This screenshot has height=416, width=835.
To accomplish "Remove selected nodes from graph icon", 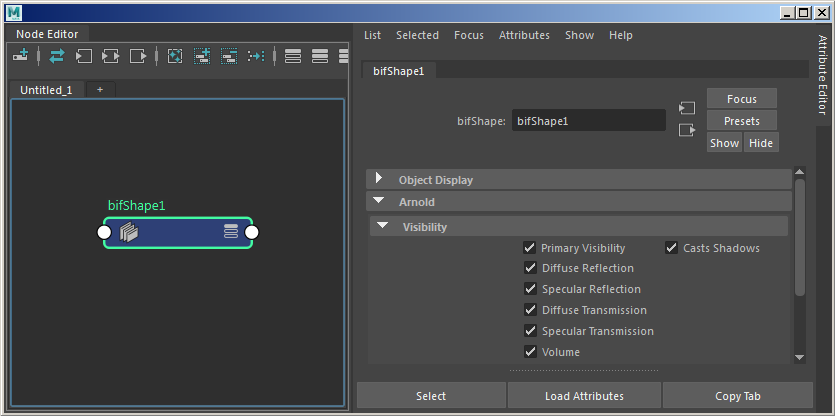I will point(229,56).
